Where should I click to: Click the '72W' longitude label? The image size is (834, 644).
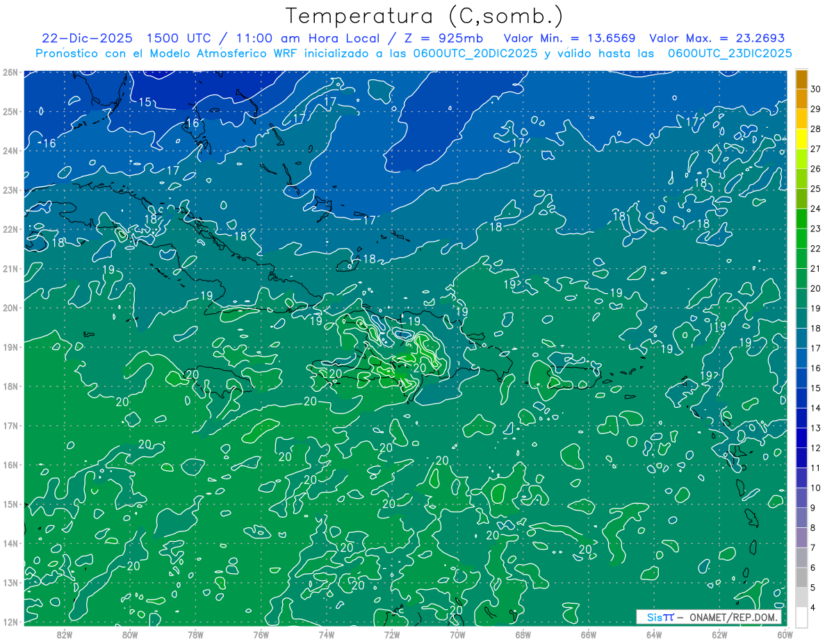click(x=392, y=634)
